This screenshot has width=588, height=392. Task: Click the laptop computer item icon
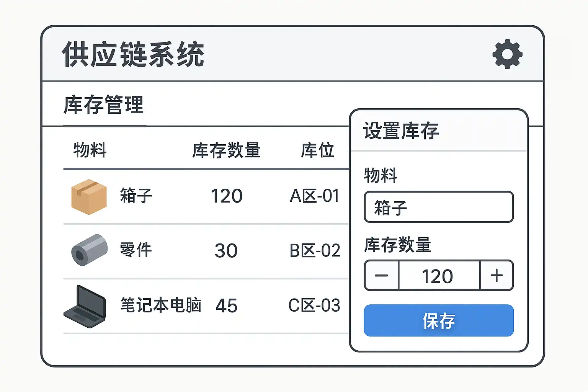tap(85, 306)
